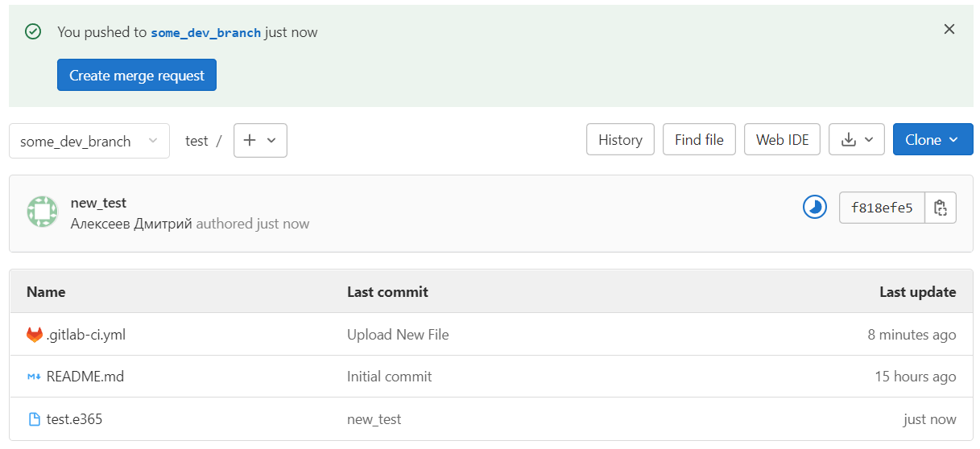980x449 pixels.
Task: Click the pipeline running status icon
Action: [x=815, y=208]
